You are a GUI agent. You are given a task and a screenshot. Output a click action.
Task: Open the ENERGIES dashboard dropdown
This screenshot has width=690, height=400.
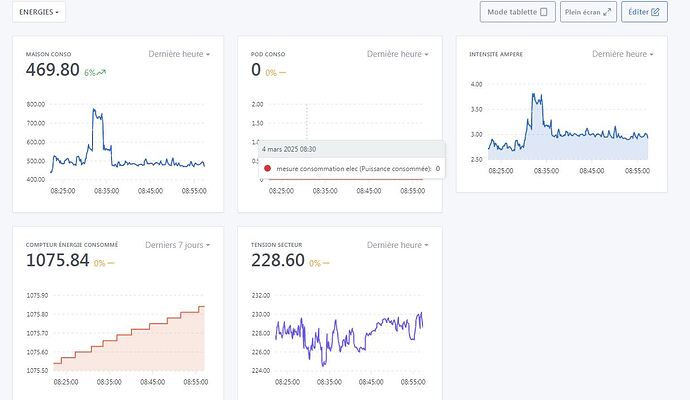pos(41,12)
